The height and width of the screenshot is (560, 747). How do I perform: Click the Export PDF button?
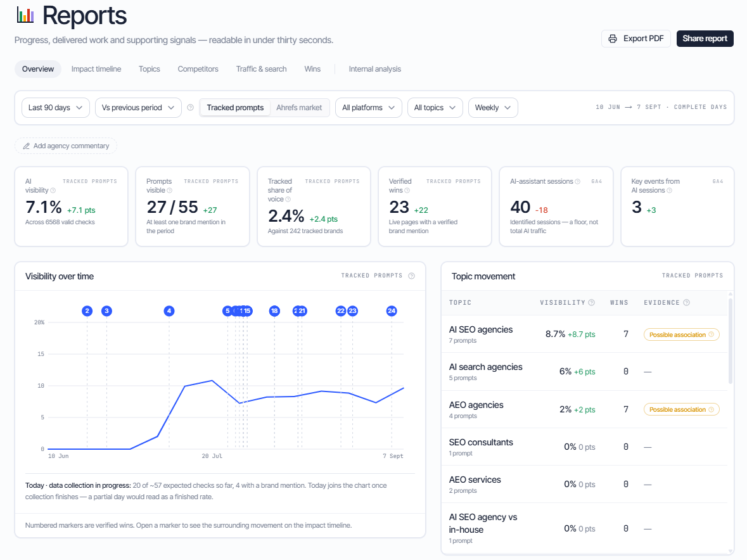tap(636, 39)
